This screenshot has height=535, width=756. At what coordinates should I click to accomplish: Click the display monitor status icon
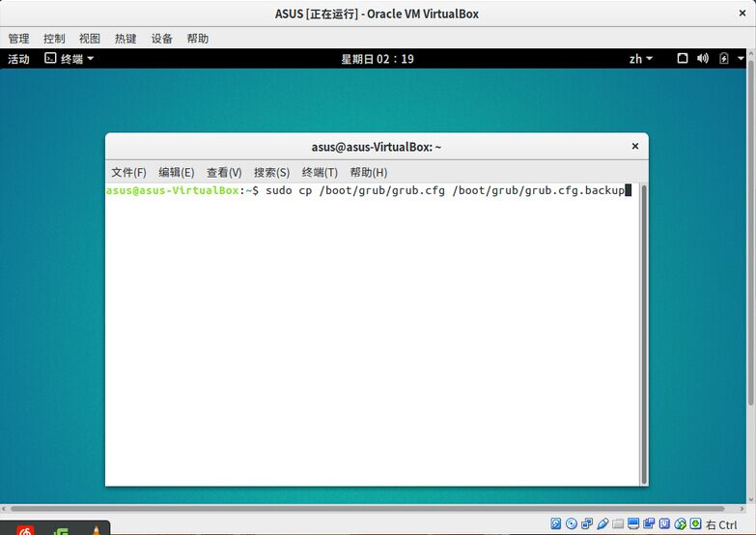(633, 523)
